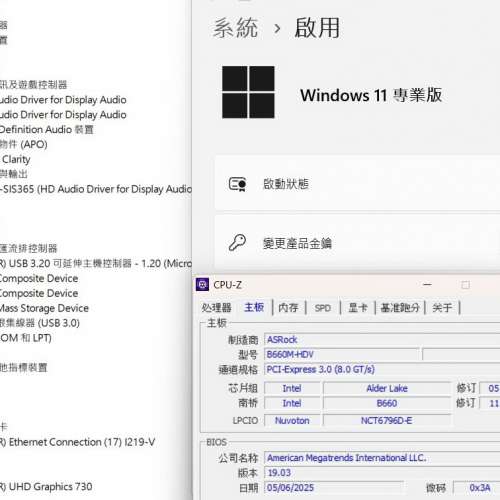Select the SIS365 HD Audio Driver entry
Screen dimensions: 500x500
point(96,189)
